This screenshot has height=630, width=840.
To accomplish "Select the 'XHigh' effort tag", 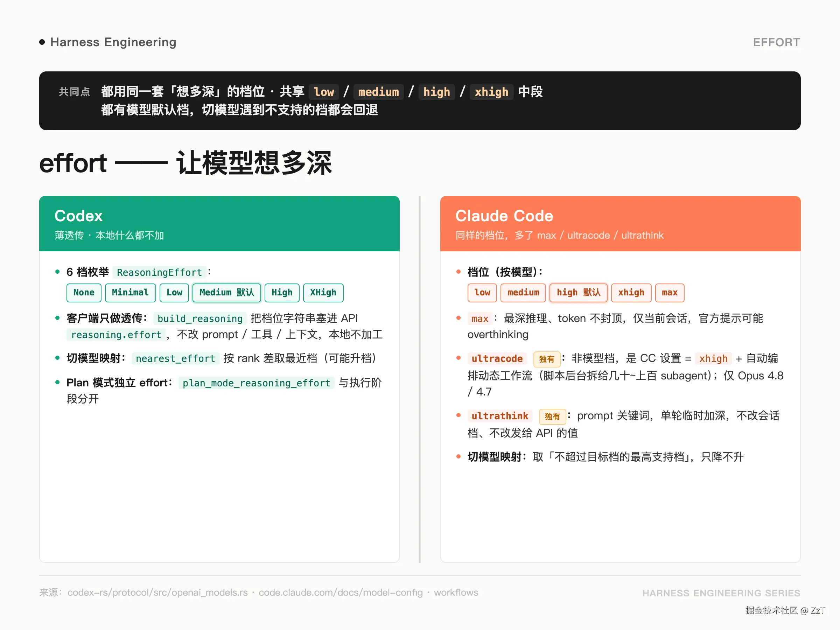I will click(323, 293).
